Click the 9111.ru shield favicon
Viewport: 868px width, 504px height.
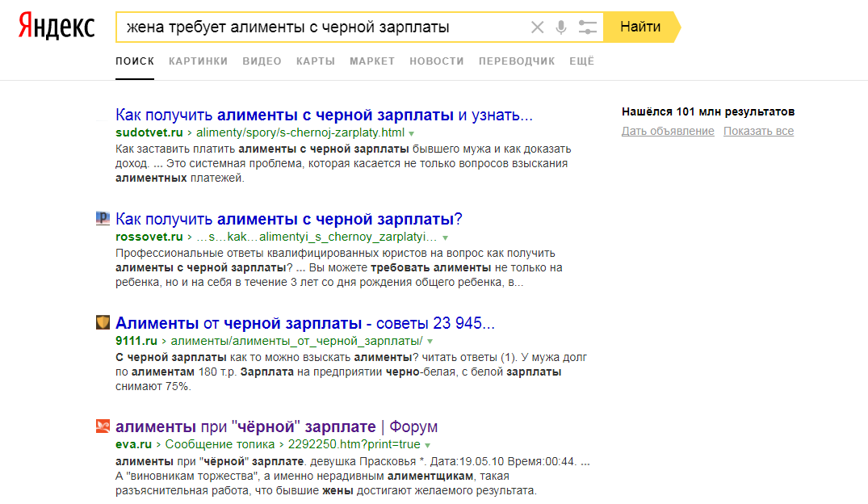coord(103,322)
